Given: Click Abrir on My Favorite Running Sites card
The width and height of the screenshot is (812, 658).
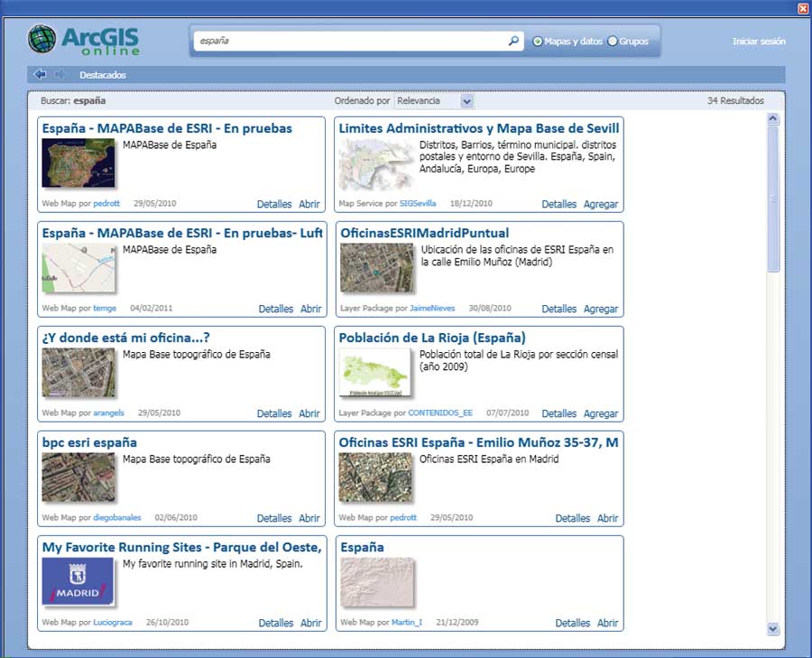Looking at the screenshot, I should click(x=310, y=623).
